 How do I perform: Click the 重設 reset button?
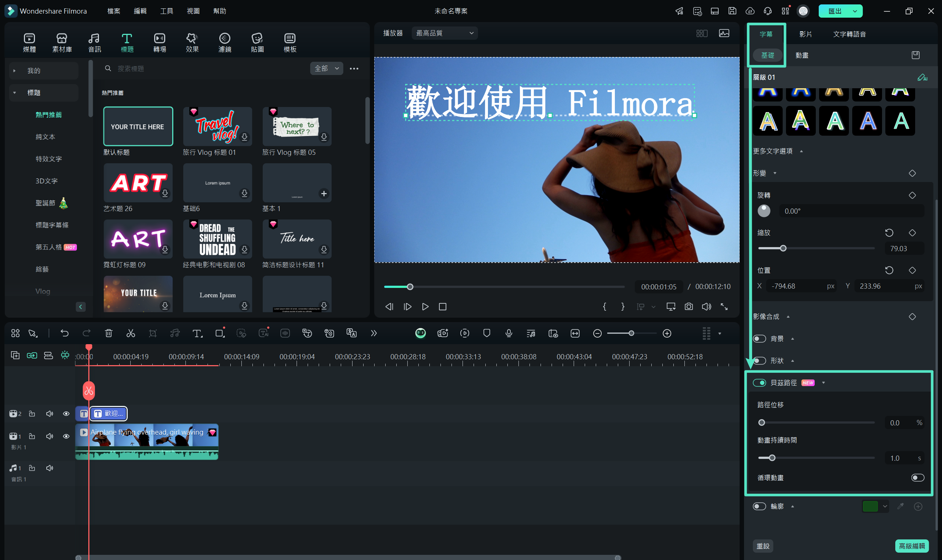click(x=763, y=546)
